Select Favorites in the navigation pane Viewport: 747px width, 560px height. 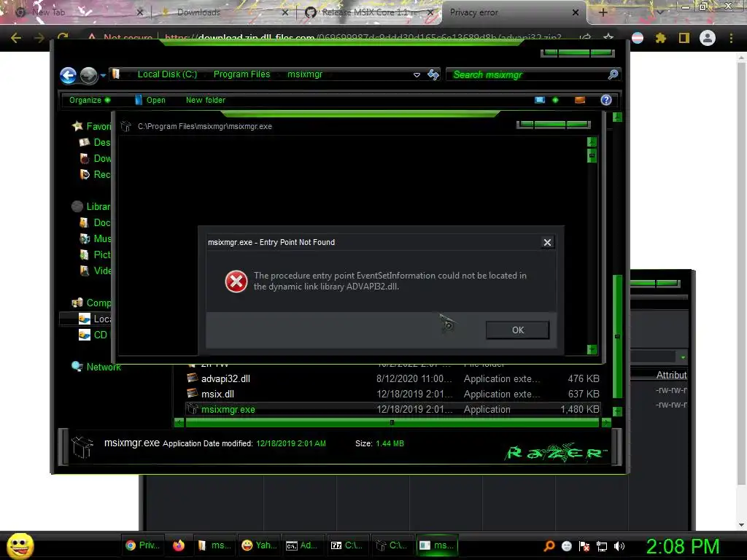pyautogui.click(x=91, y=126)
